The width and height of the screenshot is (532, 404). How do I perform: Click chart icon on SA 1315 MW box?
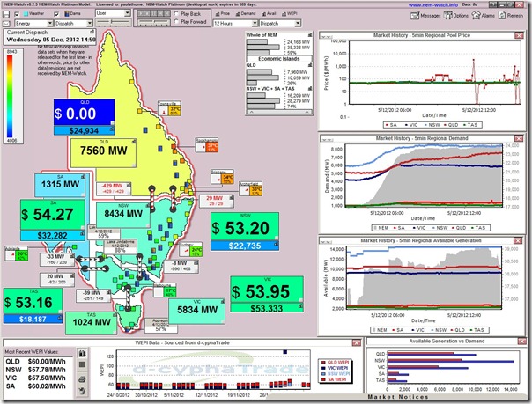(x=83, y=177)
